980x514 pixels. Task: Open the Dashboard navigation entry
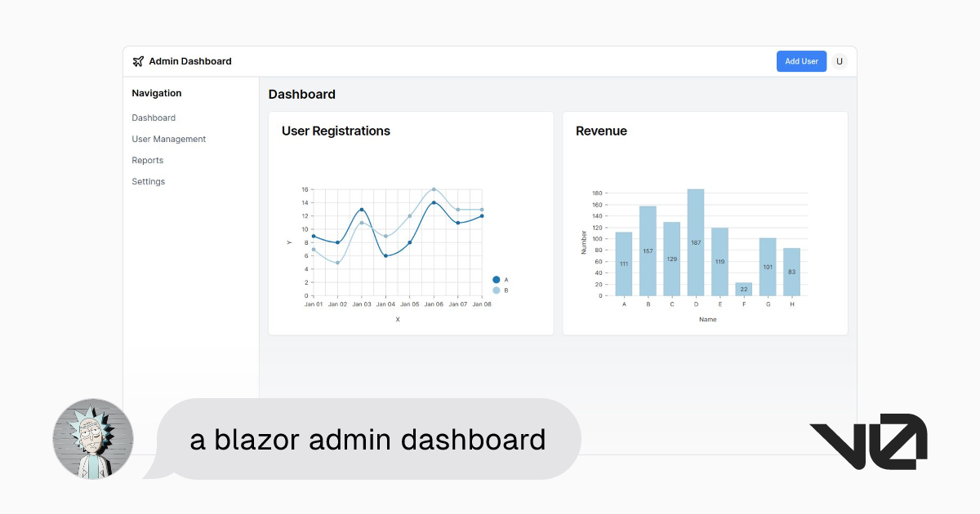[x=154, y=117]
